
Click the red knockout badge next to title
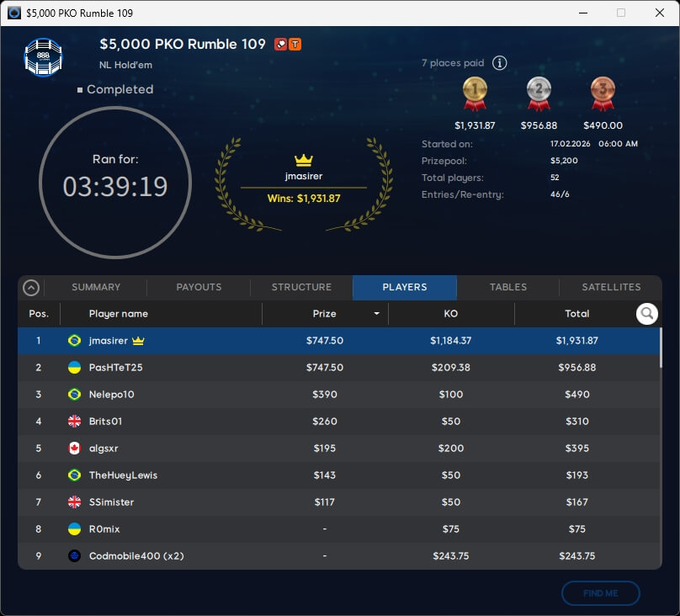click(x=281, y=45)
